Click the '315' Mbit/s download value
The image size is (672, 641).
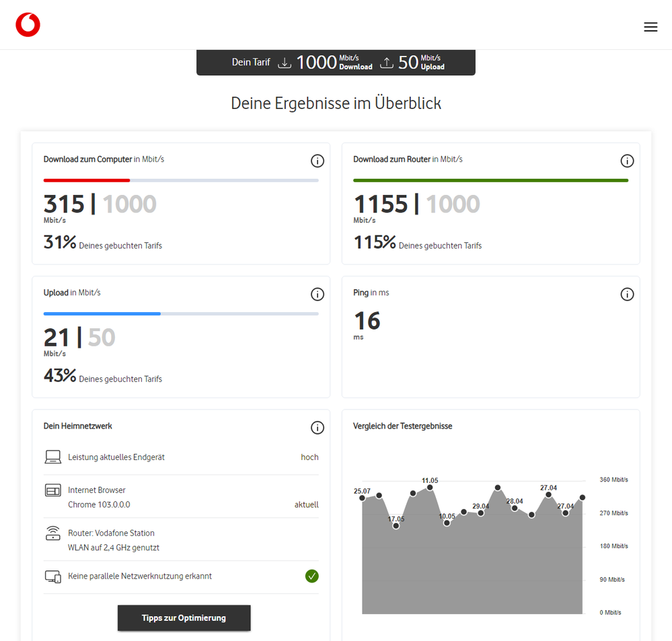tap(64, 204)
